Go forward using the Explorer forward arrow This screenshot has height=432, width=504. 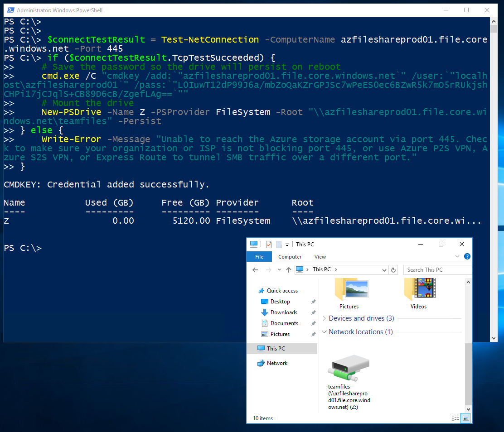[x=268, y=270]
